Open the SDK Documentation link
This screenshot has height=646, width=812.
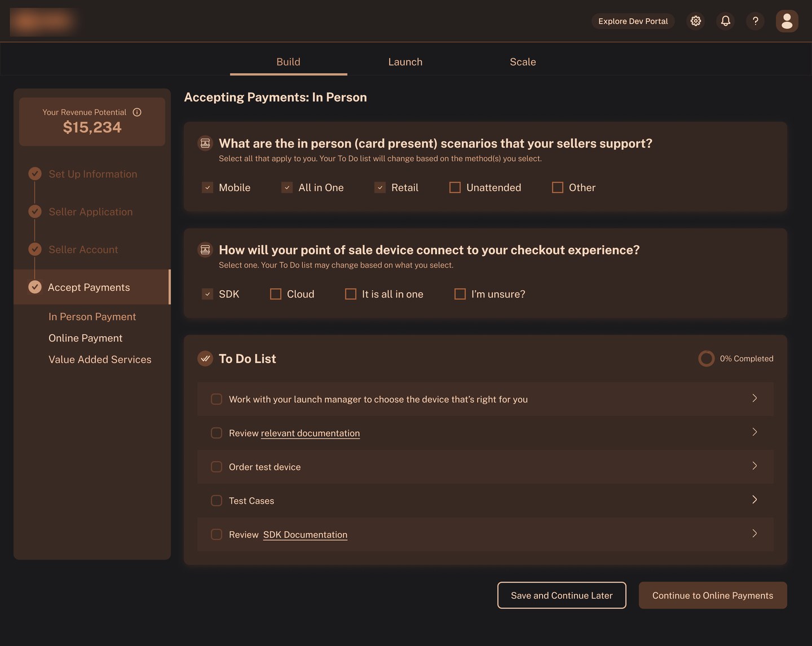(x=305, y=534)
